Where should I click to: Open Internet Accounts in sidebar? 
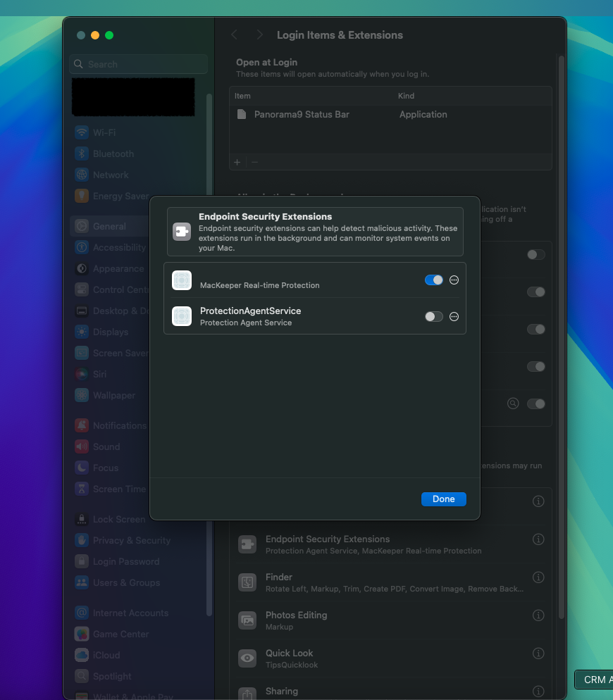[139, 613]
